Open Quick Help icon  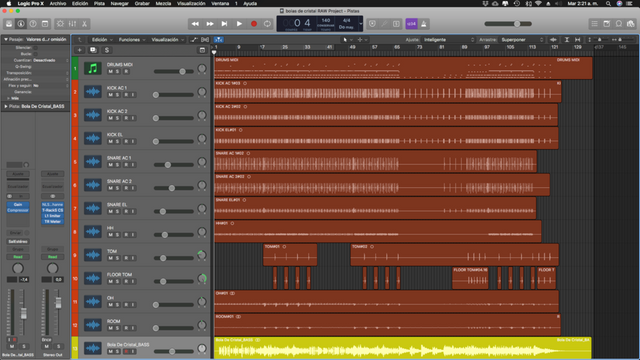coord(33,24)
